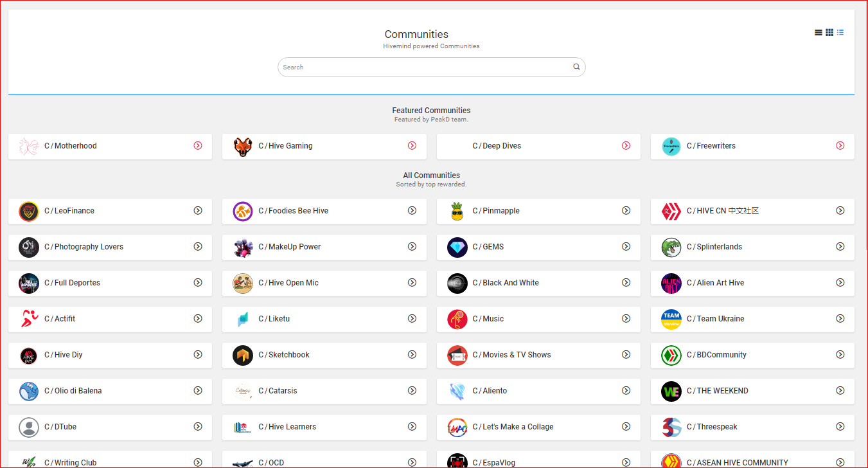Click the Threespeak avatar
This screenshot has width=868, height=468.
point(671,428)
